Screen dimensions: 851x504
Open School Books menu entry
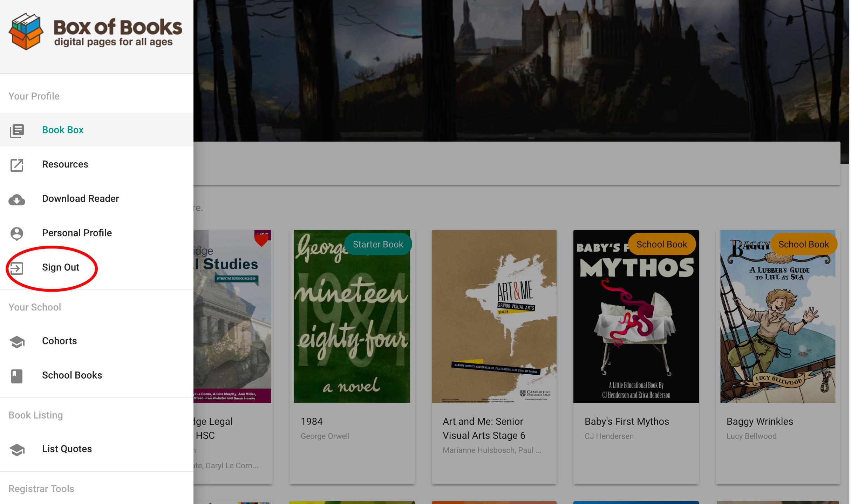(x=97, y=375)
